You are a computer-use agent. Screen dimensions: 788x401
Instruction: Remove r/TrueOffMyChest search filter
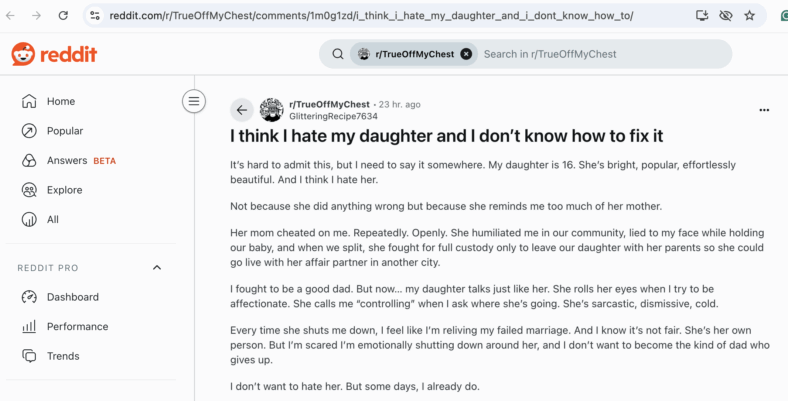tap(466, 54)
